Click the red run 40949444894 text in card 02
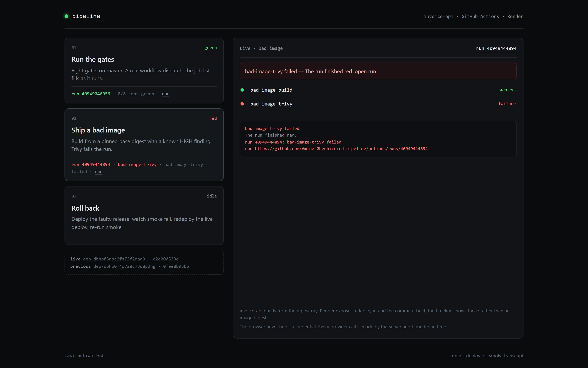 click(x=91, y=165)
